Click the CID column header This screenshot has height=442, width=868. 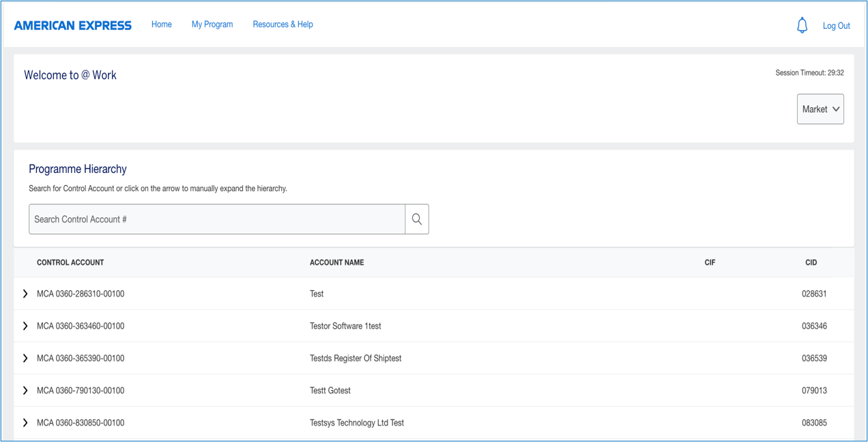coord(811,262)
